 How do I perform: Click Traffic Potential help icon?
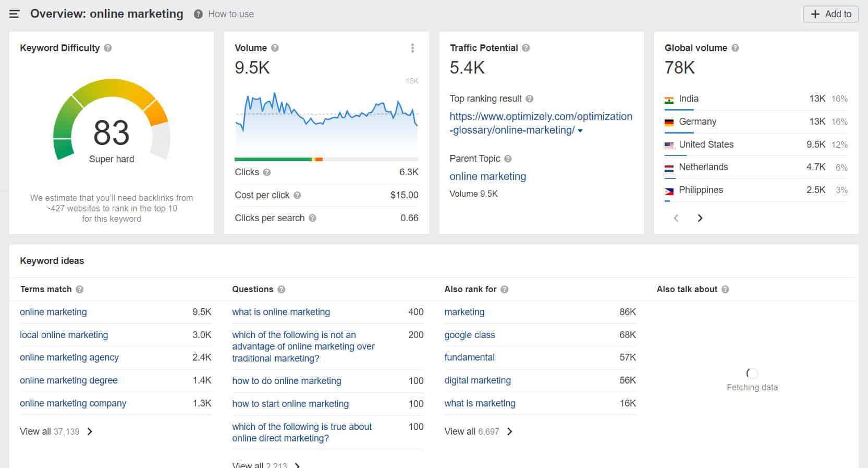click(x=525, y=48)
